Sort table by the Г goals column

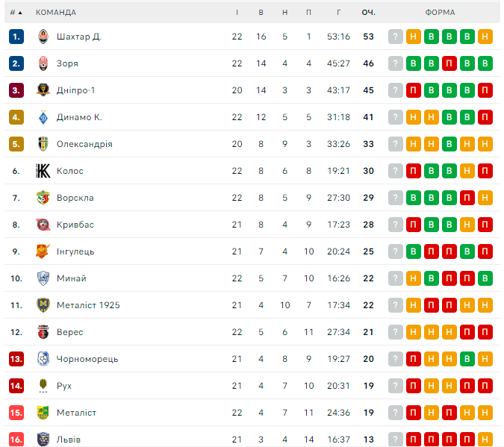pyautogui.click(x=338, y=13)
